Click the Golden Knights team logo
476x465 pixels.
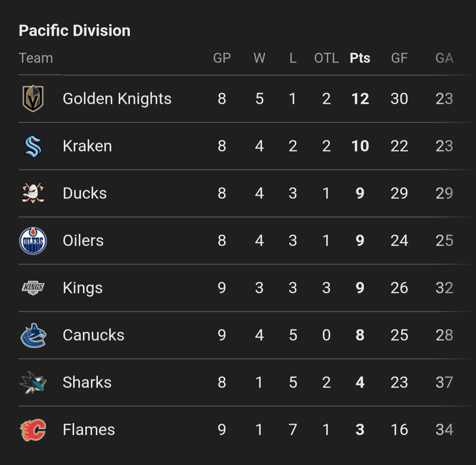[x=33, y=99]
